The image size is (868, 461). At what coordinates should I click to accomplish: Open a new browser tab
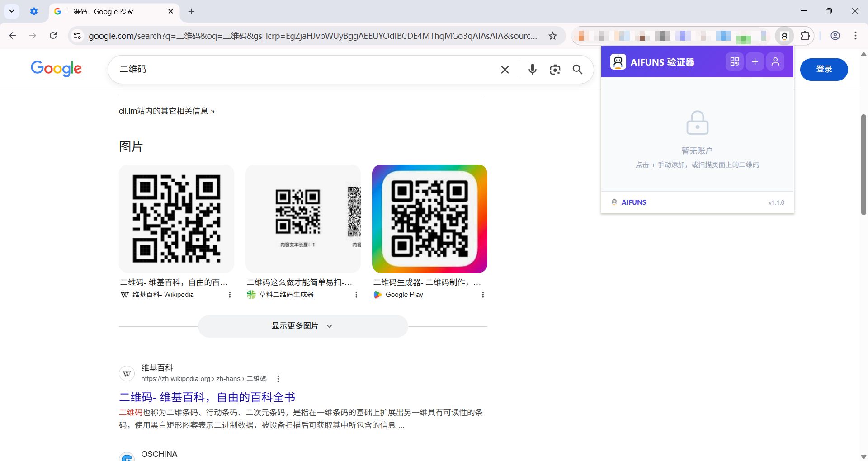(191, 11)
